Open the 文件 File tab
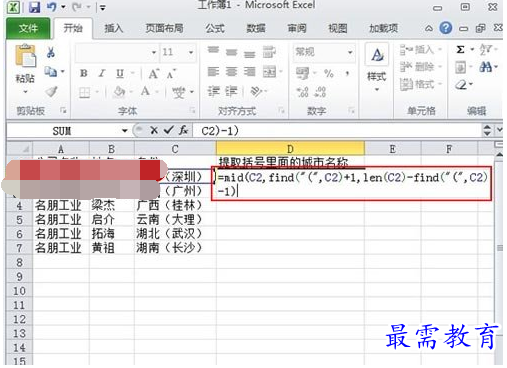 point(28,28)
